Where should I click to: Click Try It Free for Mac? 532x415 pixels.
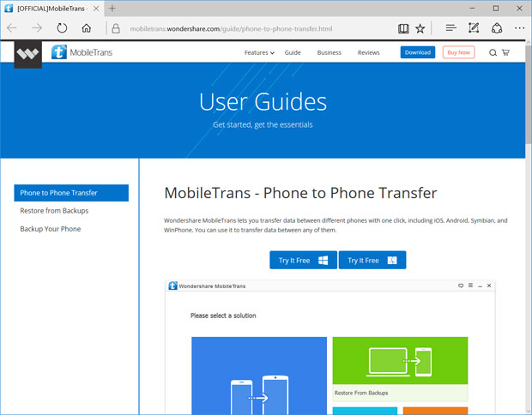[372, 260]
